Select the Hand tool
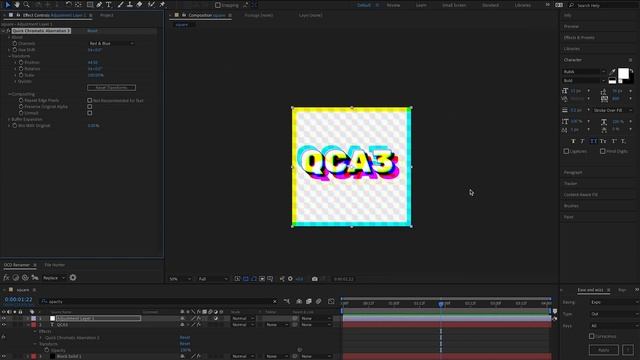This screenshot has width=640, height=360. (x=17, y=4)
